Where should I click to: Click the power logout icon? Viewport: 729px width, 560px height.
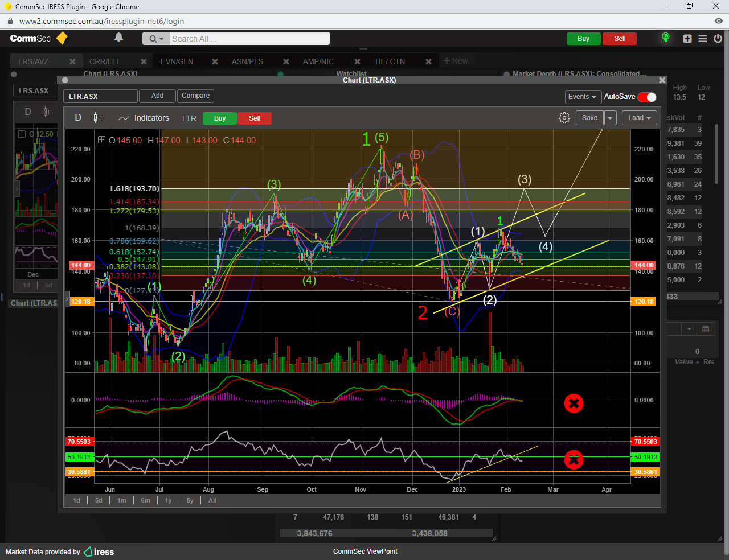[x=718, y=39]
